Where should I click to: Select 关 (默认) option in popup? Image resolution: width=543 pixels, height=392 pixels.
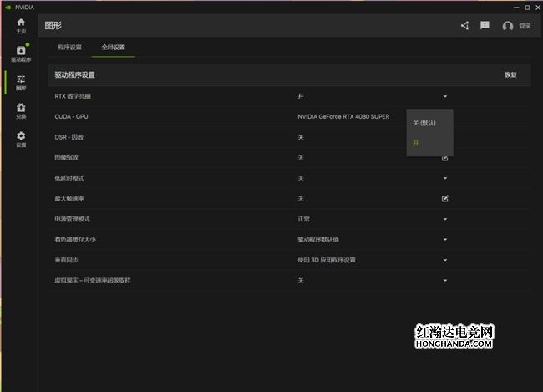point(424,123)
